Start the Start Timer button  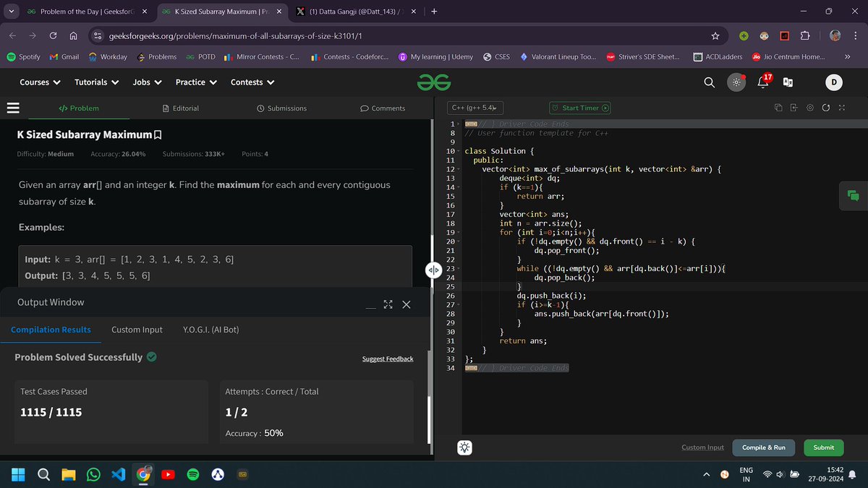click(580, 108)
